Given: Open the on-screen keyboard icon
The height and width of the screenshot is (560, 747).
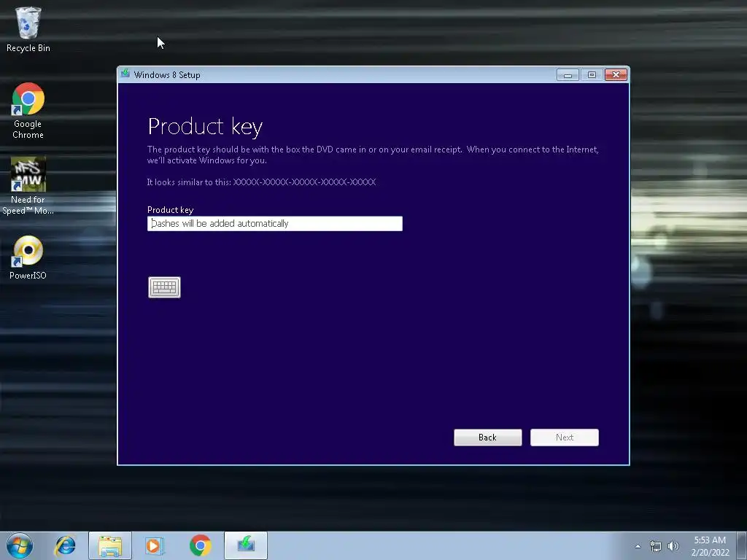Looking at the screenshot, I should click(x=164, y=287).
